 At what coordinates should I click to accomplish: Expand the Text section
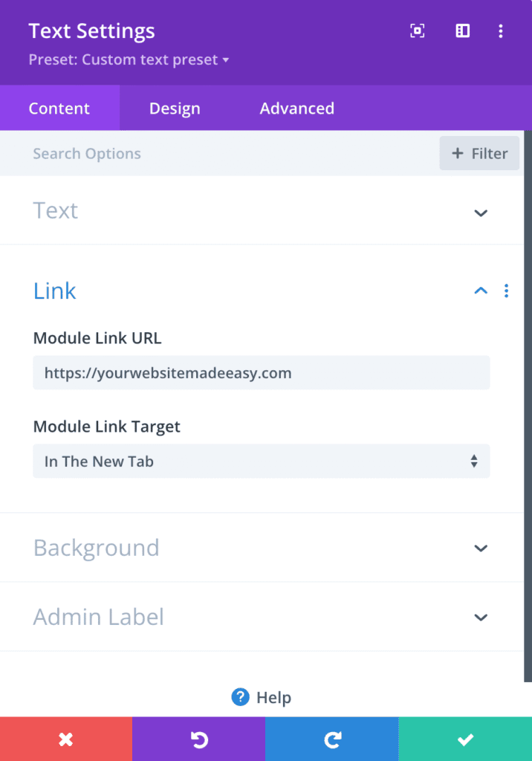coord(481,213)
